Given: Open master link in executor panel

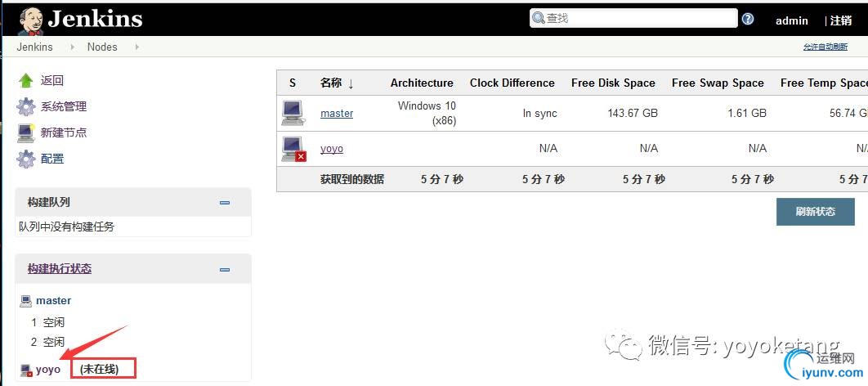Looking at the screenshot, I should point(54,301).
